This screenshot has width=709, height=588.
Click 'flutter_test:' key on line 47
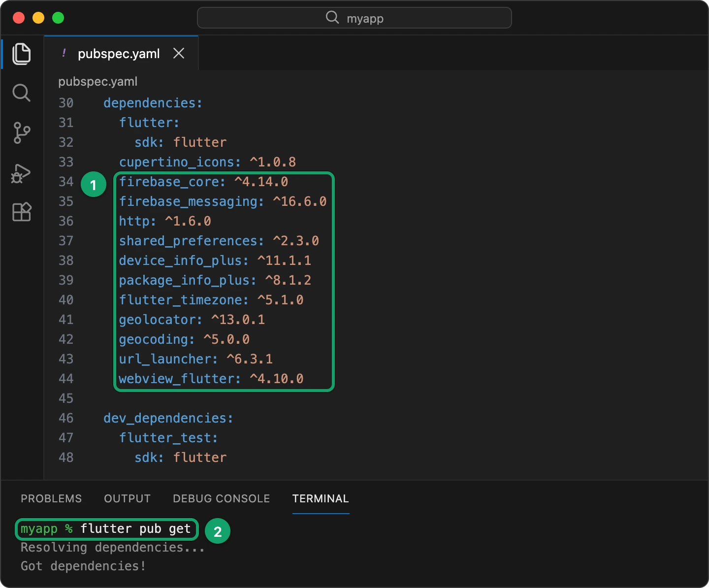tap(168, 438)
